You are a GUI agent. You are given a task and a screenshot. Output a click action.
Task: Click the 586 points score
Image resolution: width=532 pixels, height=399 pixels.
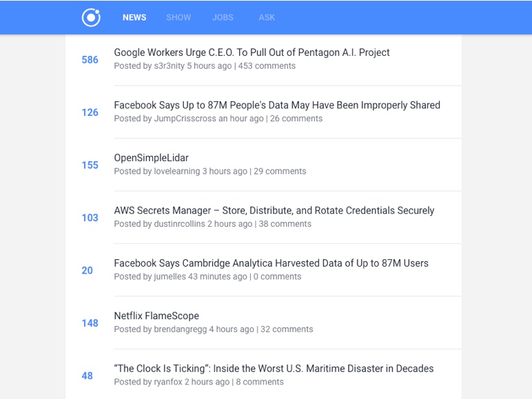(x=90, y=60)
